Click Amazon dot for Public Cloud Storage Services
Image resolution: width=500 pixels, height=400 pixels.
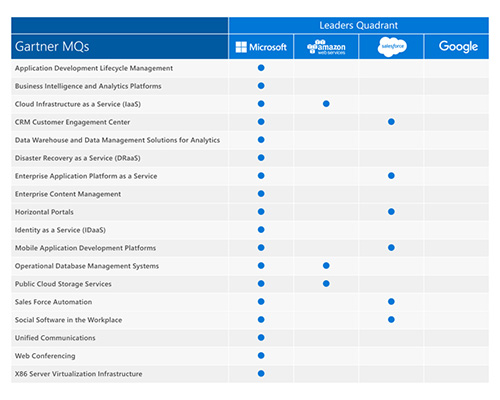[326, 284]
